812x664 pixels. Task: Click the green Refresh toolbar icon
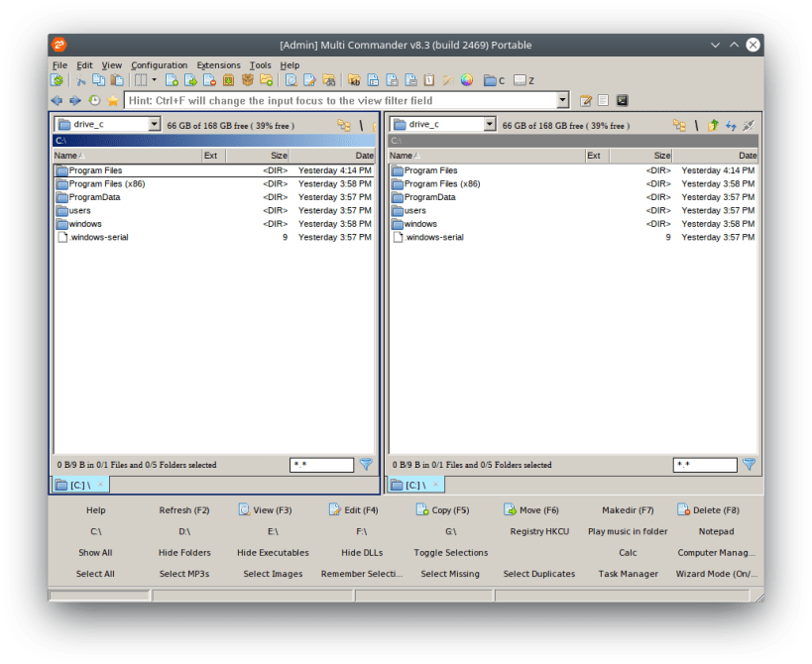(x=57, y=80)
